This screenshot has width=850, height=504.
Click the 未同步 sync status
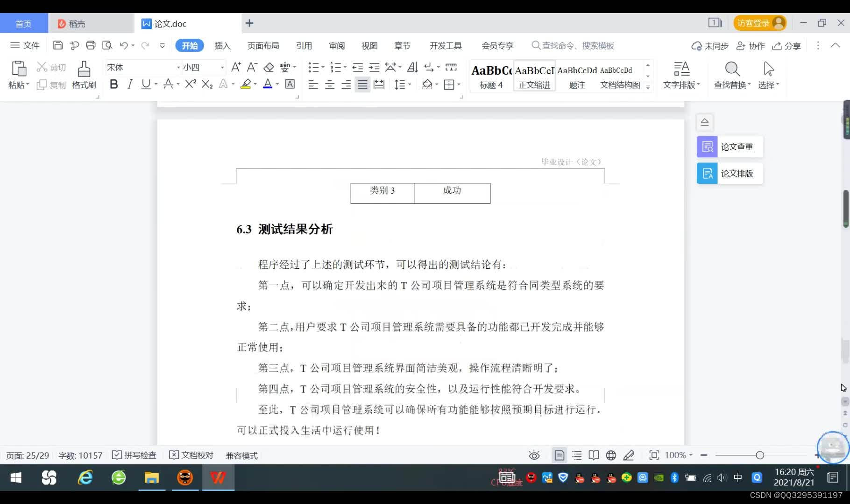point(710,46)
